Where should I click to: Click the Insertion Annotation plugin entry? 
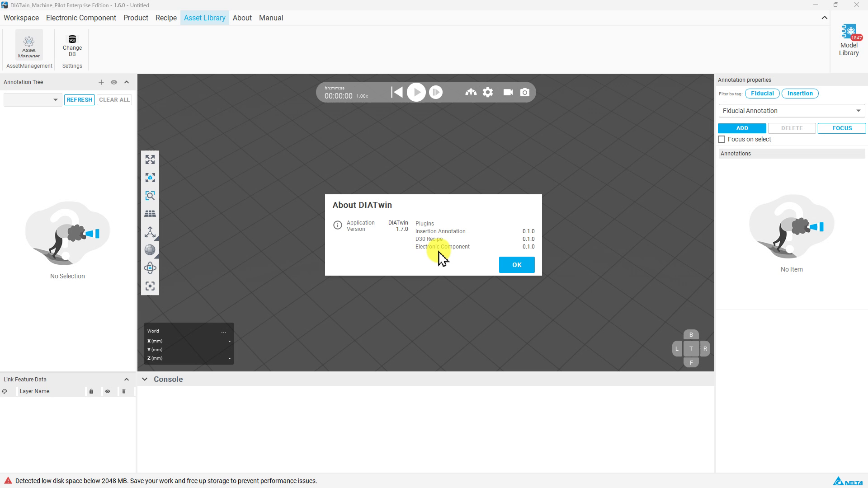click(x=440, y=231)
